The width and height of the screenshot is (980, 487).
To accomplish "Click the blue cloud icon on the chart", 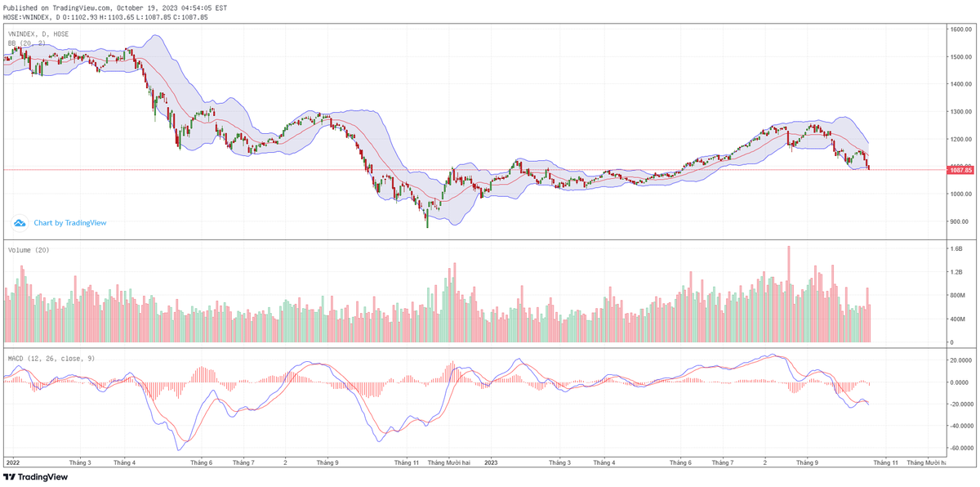I will click(20, 222).
